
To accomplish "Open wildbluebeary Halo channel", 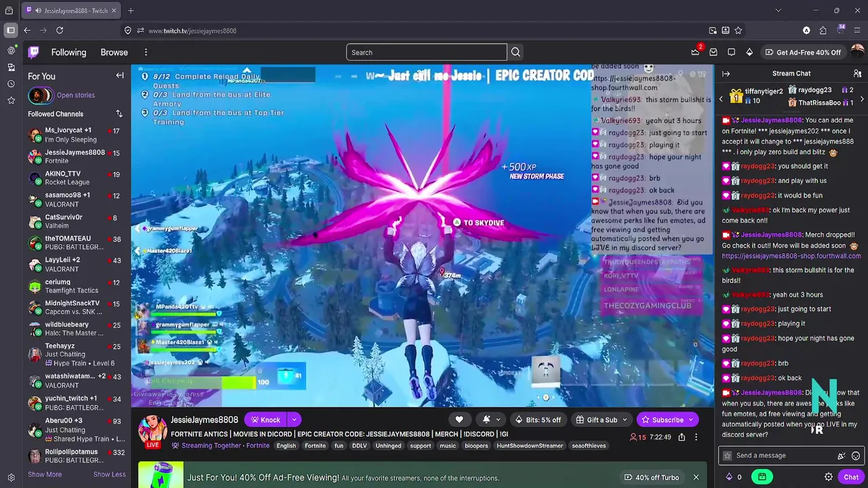I will click(75, 329).
